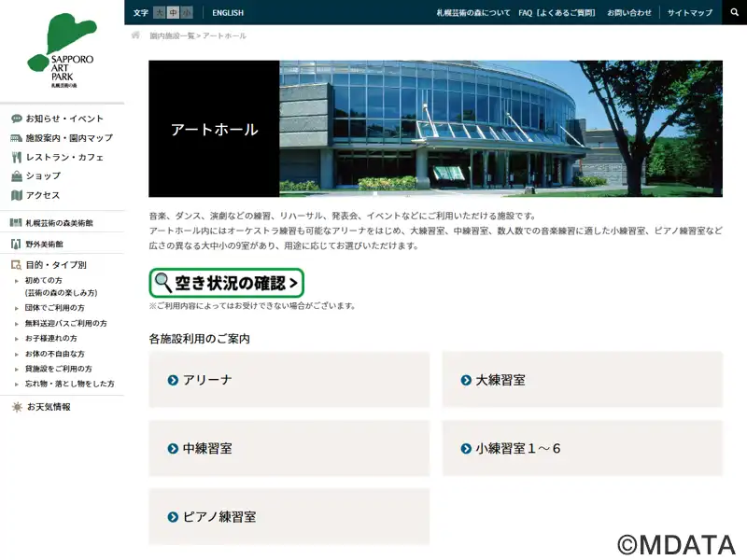Viewport: 747px width, 560px height.
Task: Expand the 団体でご利用の方 sidebar item
Action: 54,308
